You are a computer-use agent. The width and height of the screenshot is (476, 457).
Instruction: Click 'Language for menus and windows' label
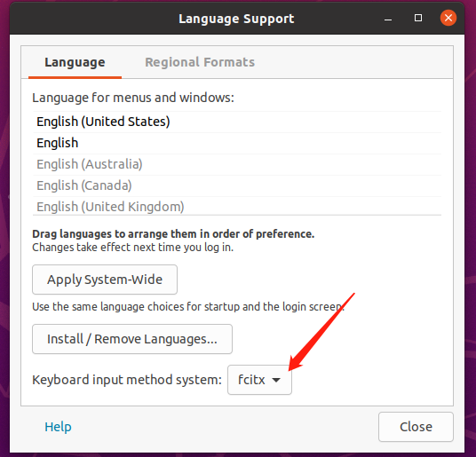(x=133, y=98)
